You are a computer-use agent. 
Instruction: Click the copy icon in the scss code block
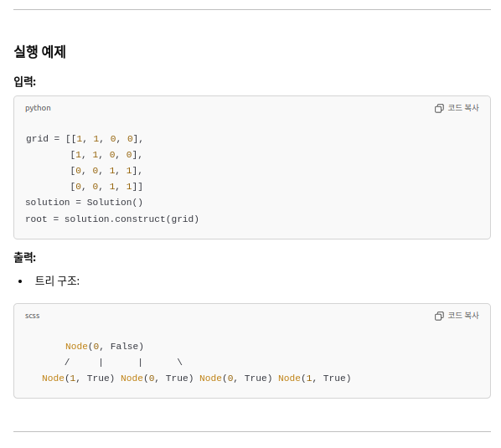point(439,316)
